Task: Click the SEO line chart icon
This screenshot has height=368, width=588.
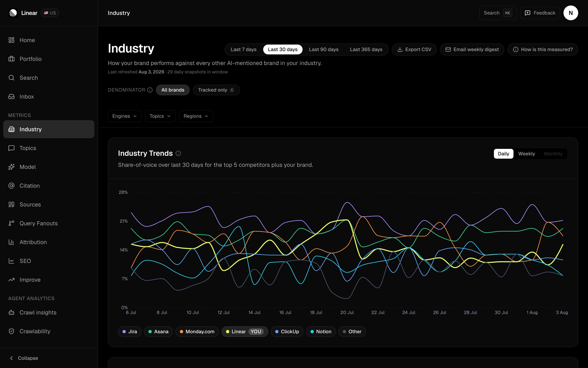Action: click(x=11, y=261)
